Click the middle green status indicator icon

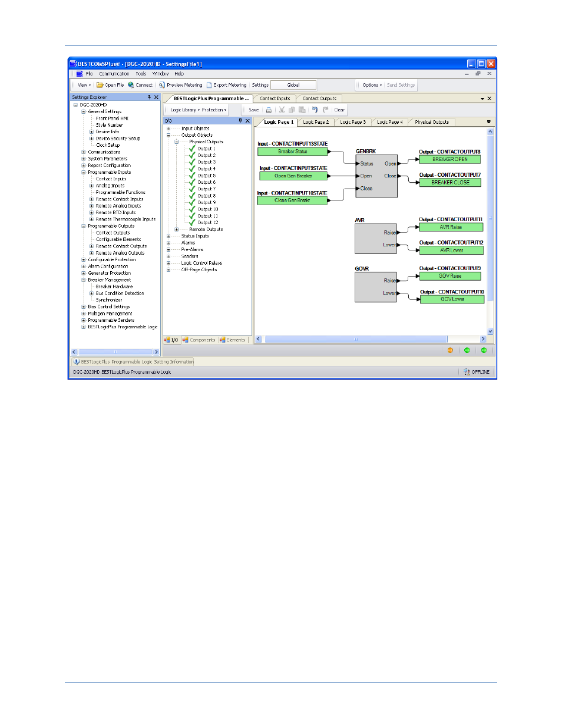pyautogui.click(x=467, y=350)
